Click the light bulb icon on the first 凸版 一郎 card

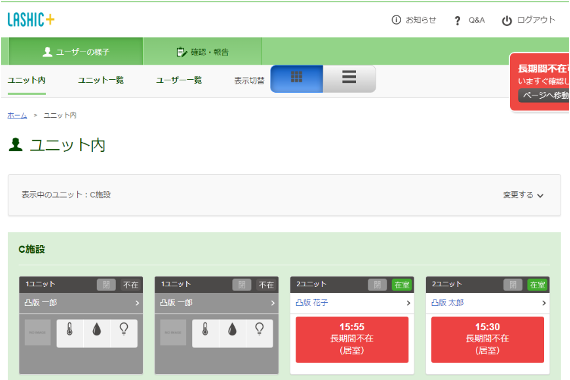124,329
